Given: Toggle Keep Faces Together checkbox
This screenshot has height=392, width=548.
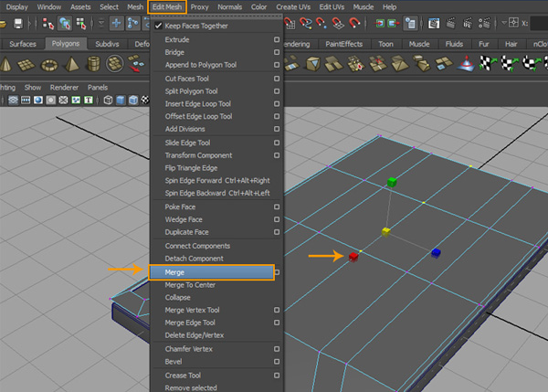Looking at the screenshot, I should pyautogui.click(x=158, y=26).
